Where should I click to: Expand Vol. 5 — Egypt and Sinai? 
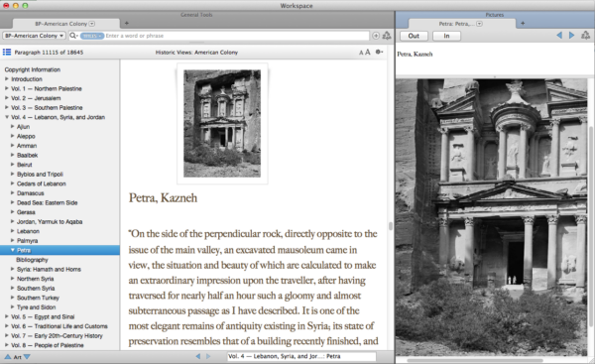point(7,316)
